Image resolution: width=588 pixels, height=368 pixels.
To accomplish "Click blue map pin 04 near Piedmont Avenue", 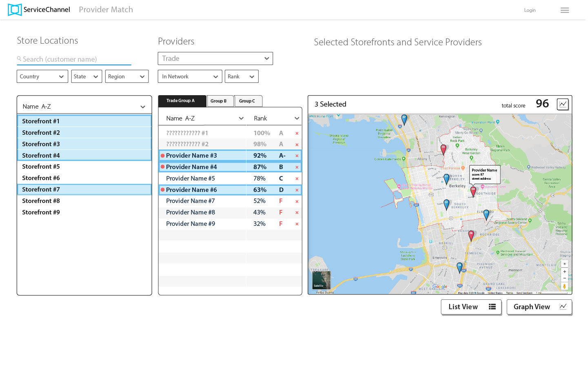I will [459, 267].
